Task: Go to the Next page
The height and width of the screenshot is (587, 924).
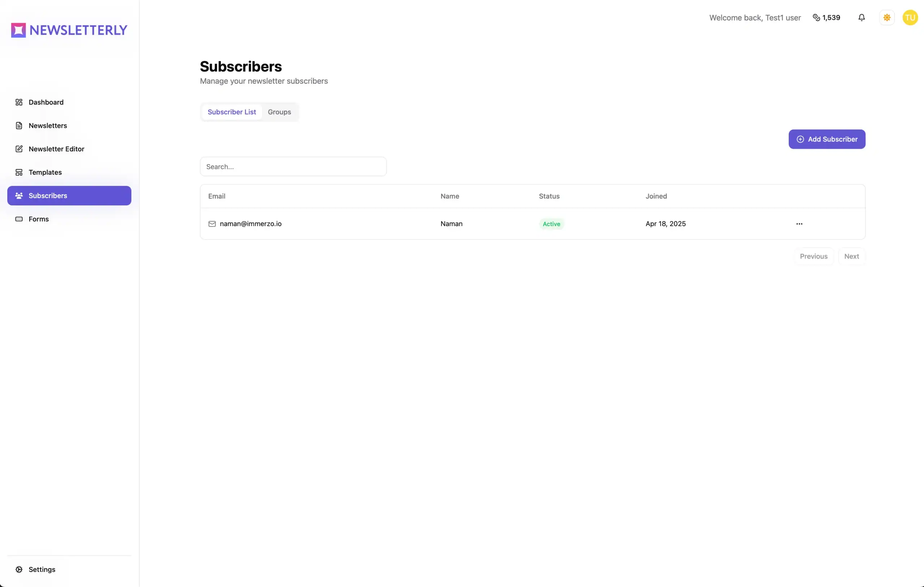Action: [851, 256]
